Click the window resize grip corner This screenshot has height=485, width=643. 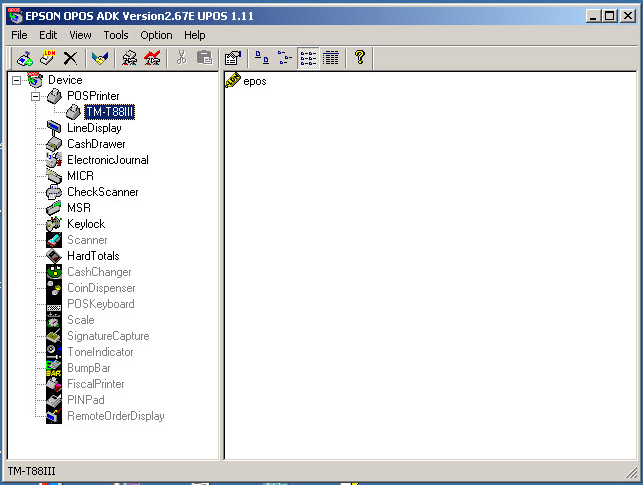coord(631,473)
